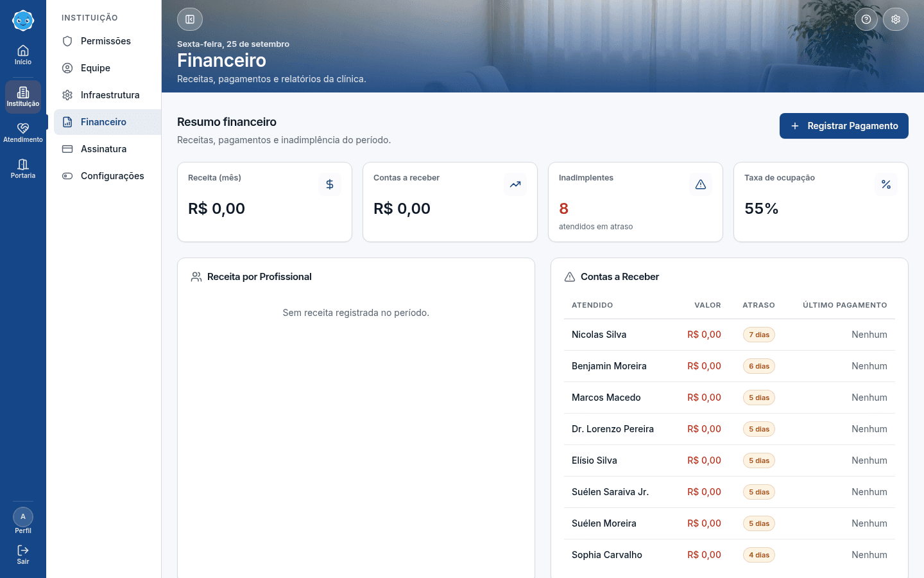Image resolution: width=924 pixels, height=578 pixels.
Task: Click the ATRASO column header
Action: click(758, 305)
